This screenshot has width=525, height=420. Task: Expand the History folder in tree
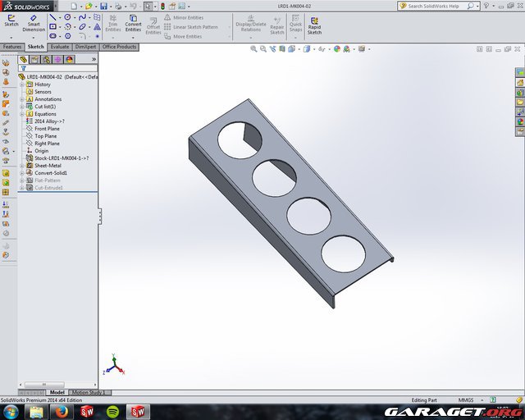[22, 84]
